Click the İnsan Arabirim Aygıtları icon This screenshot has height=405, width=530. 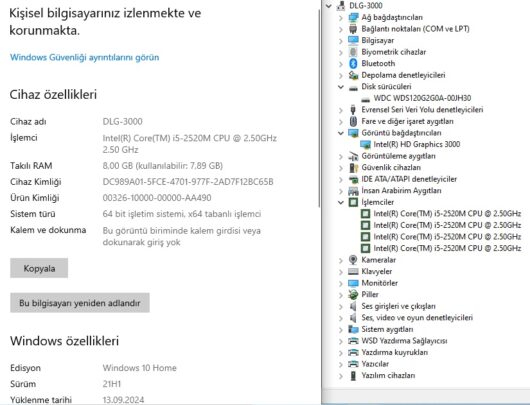(x=353, y=191)
